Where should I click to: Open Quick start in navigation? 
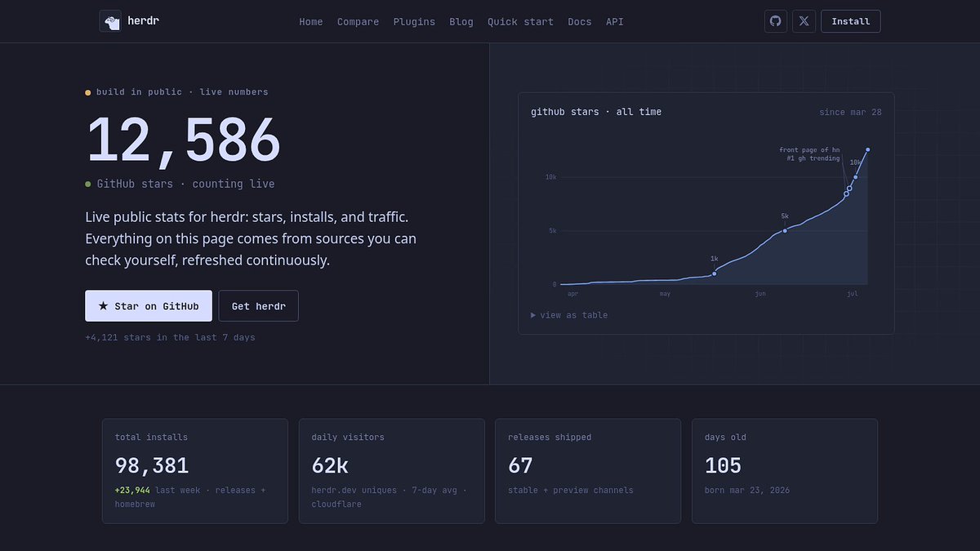pyautogui.click(x=520, y=22)
